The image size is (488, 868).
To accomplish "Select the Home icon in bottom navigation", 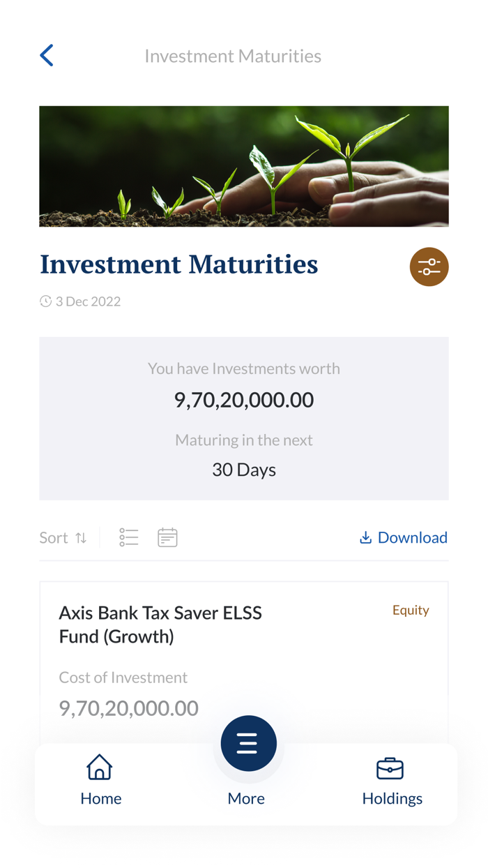I will [x=100, y=766].
